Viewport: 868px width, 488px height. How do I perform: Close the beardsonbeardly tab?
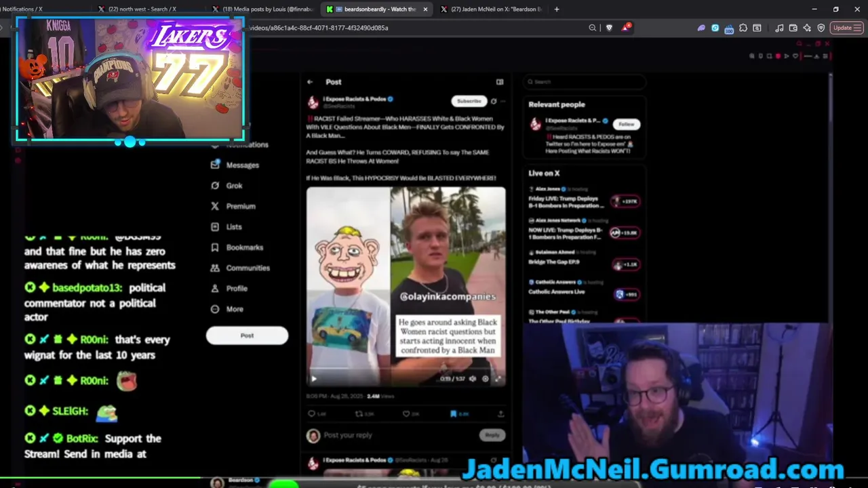tap(425, 9)
